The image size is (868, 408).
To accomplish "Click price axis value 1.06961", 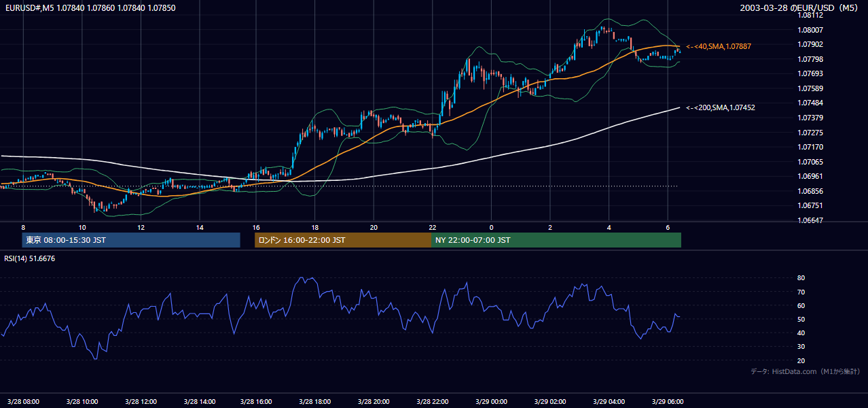I will point(810,176).
